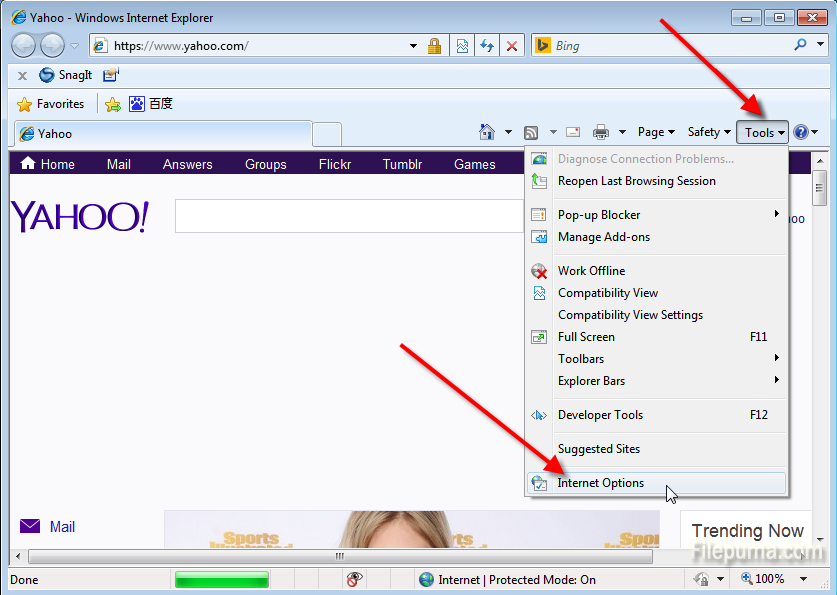Click the RSS feeds icon
Image resolution: width=837 pixels, height=595 pixels.
(531, 132)
